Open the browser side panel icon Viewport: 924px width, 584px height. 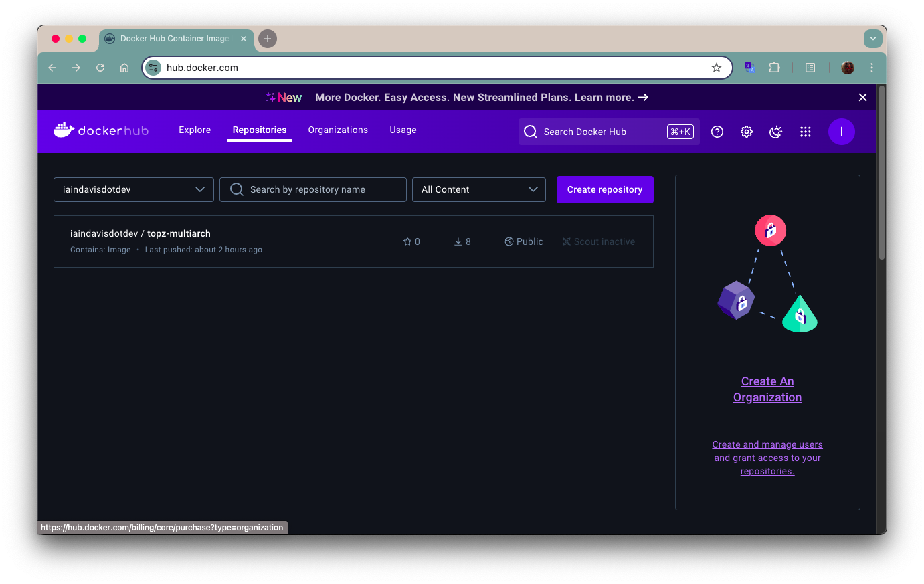click(810, 68)
